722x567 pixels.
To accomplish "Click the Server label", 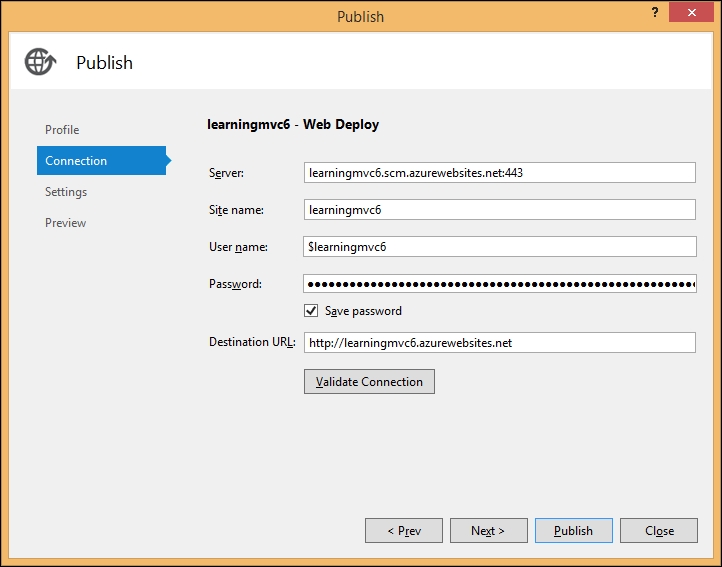I will point(226,173).
